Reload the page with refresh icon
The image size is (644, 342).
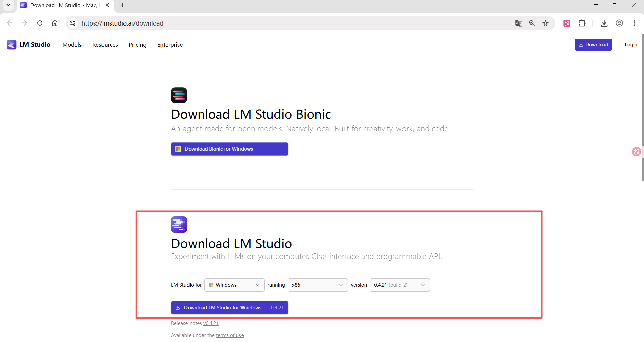click(x=40, y=23)
